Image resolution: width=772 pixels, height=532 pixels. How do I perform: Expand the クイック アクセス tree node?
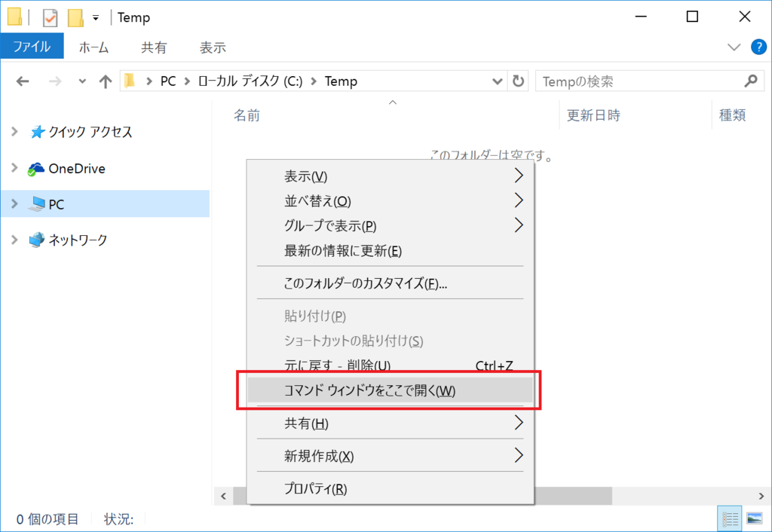click(14, 131)
